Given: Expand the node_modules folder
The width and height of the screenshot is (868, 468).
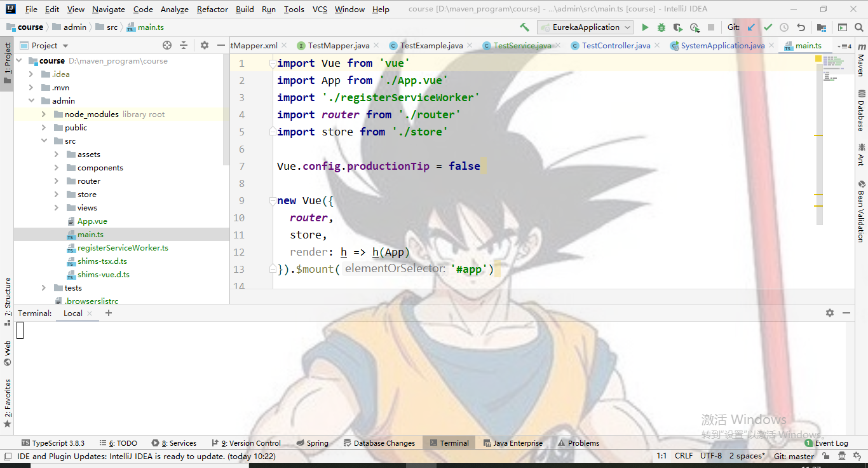Looking at the screenshot, I should [x=43, y=114].
